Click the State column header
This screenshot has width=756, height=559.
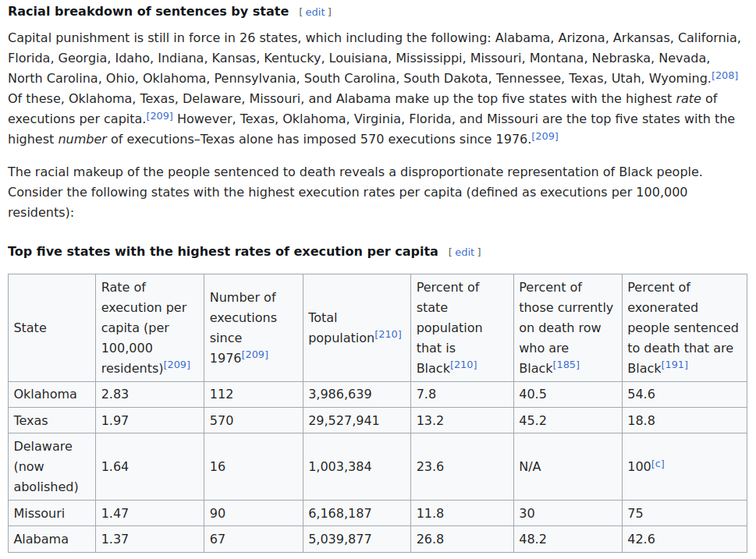[x=52, y=327]
